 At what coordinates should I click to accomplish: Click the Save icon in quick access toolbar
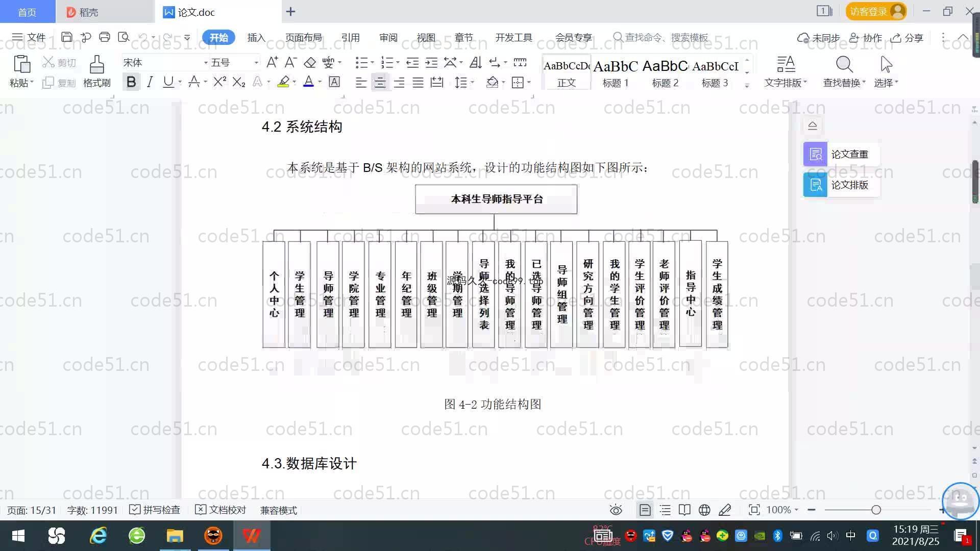tap(66, 37)
